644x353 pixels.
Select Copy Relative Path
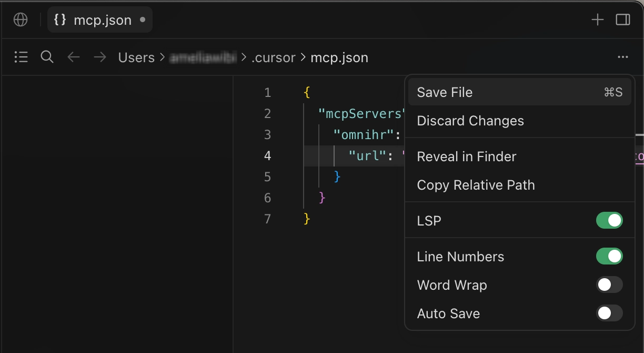coord(520,185)
